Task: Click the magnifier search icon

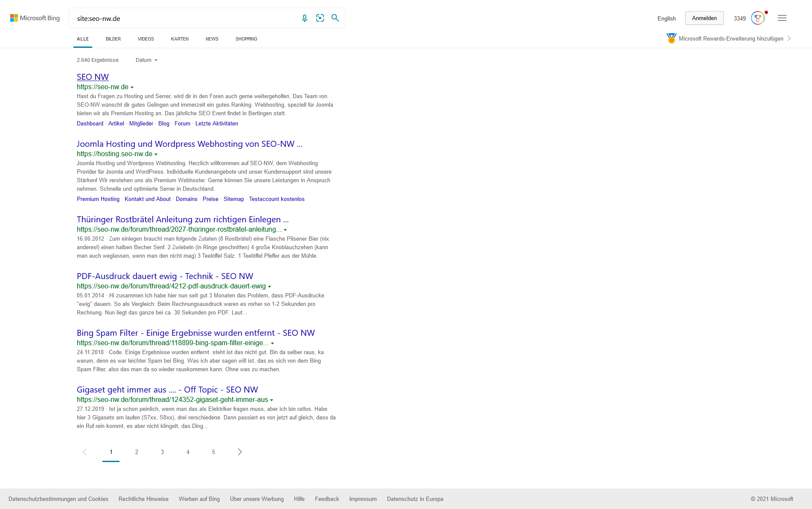Action: 335,18
